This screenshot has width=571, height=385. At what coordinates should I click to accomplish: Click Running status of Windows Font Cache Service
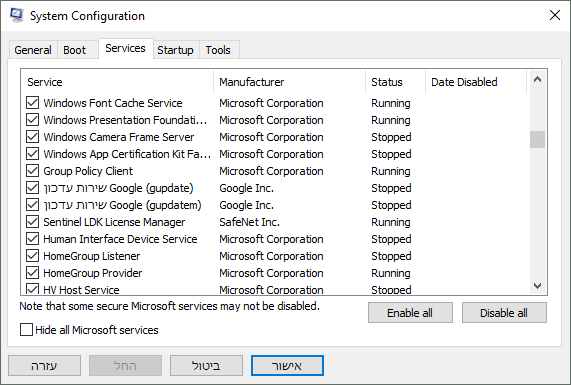pyautogui.click(x=391, y=103)
